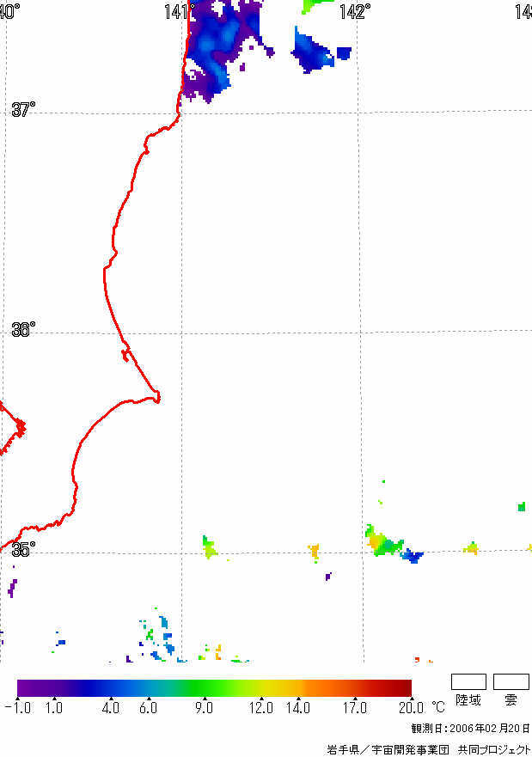Click the 12.0 scale value

tap(261, 708)
